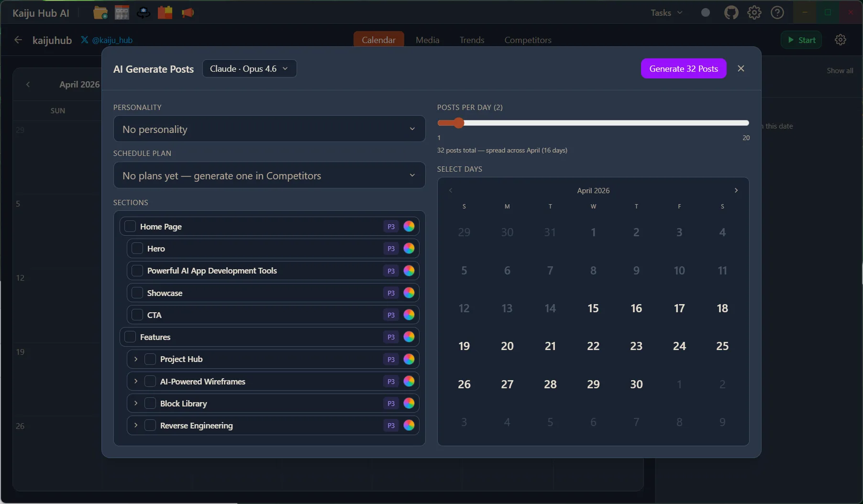Open the Schedule Plan dropdown

click(x=269, y=175)
